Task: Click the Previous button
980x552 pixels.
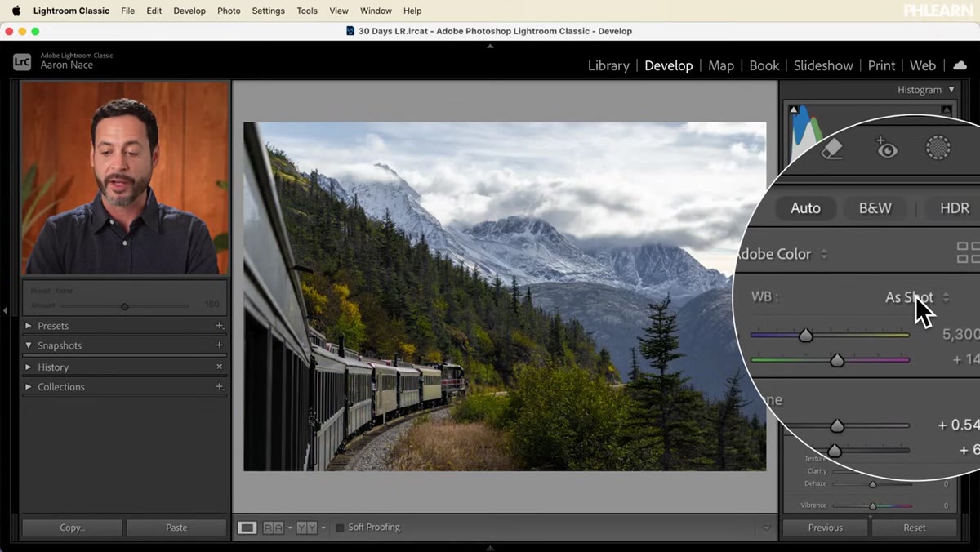Action: coord(825,528)
